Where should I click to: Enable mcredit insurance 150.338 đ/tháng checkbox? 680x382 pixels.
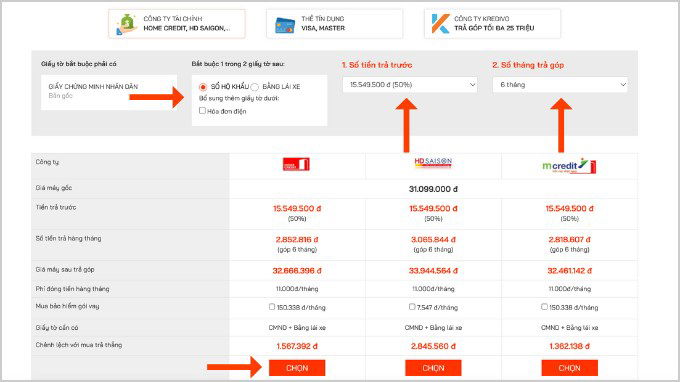[x=544, y=307]
